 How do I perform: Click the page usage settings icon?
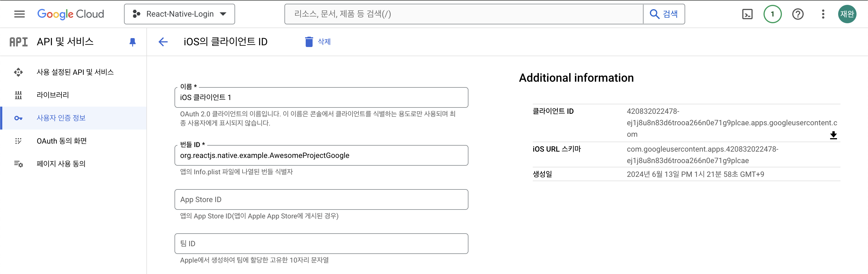coord(18,164)
